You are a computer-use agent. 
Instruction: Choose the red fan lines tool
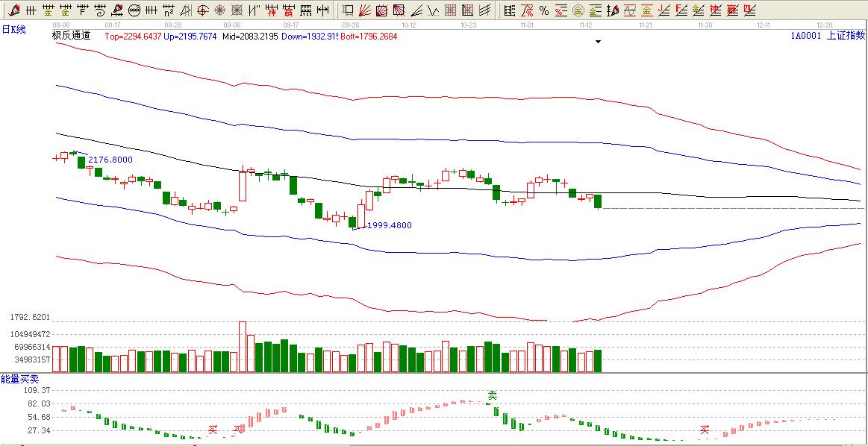[365, 10]
